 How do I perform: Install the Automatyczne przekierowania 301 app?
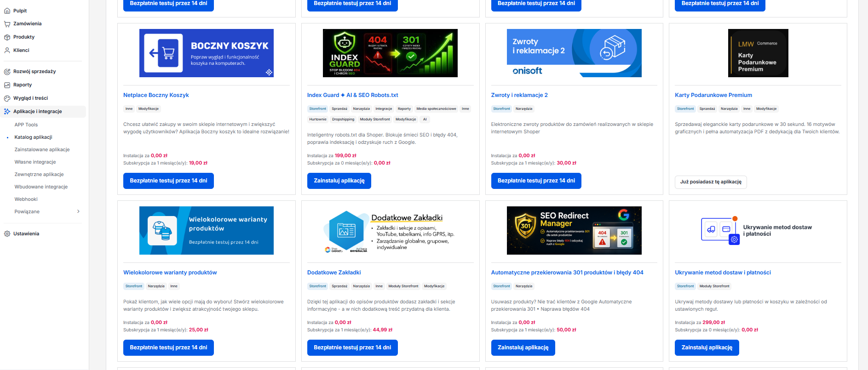pyautogui.click(x=523, y=347)
